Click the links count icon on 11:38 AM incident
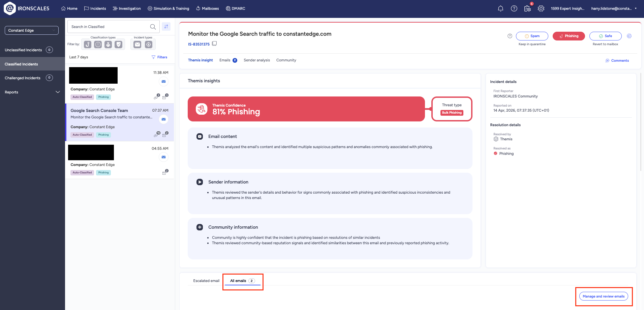This screenshot has width=644, height=310. (x=157, y=96)
